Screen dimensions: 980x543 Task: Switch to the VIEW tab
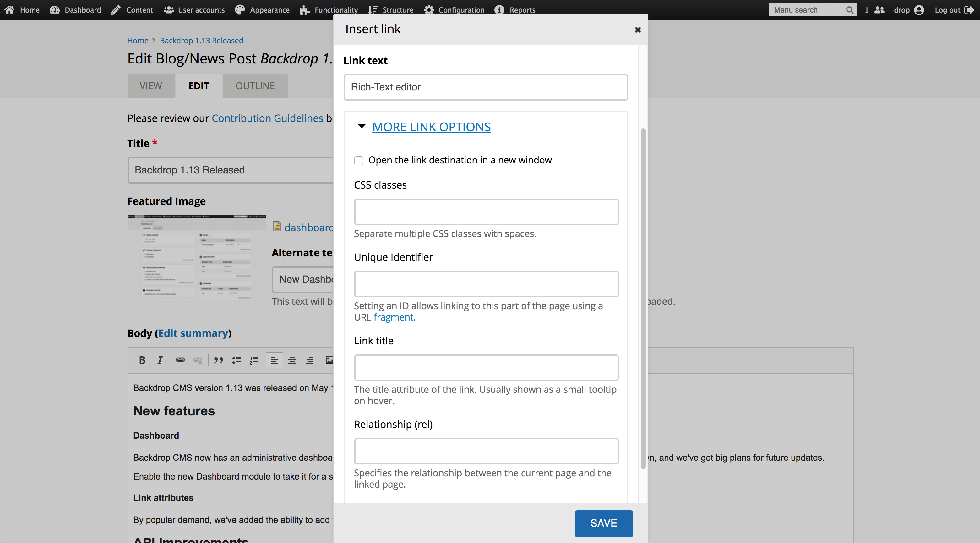point(151,86)
